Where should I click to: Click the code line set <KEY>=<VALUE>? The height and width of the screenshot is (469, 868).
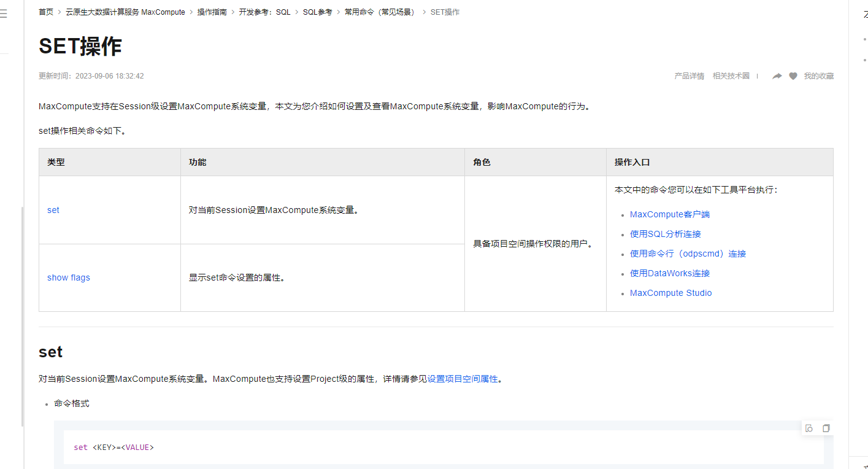113,448
